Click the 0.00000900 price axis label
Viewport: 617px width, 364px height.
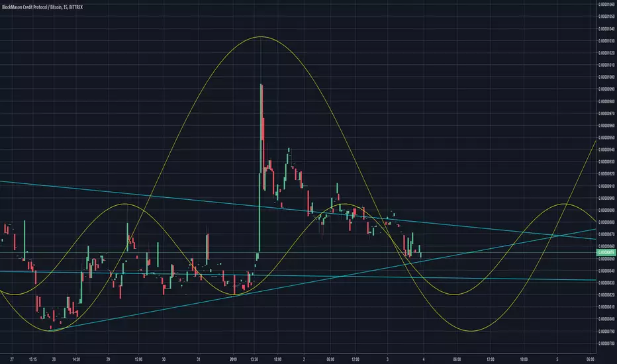point(607,199)
